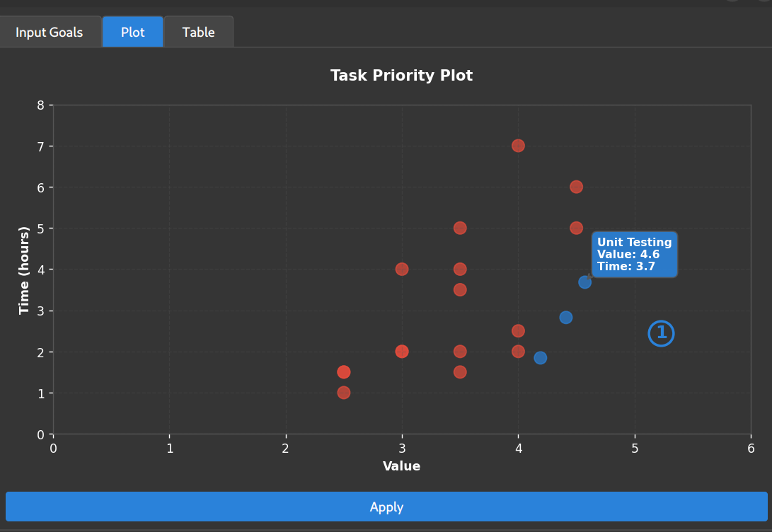Switch to the Input Goals tab
The width and height of the screenshot is (772, 532).
click(x=50, y=32)
